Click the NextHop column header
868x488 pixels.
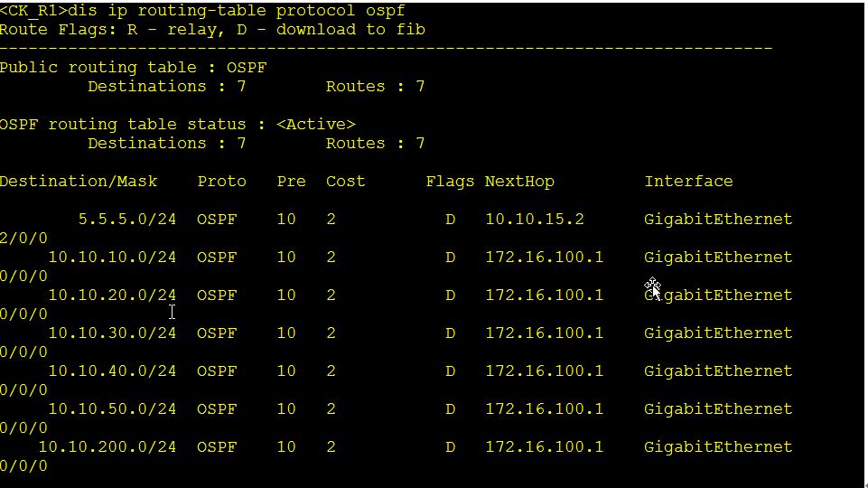pyautogui.click(x=519, y=182)
